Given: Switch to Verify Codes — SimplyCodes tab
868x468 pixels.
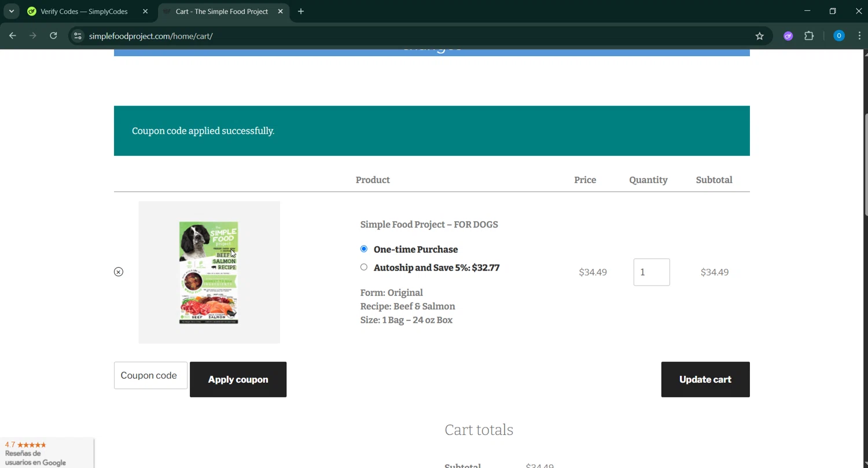Looking at the screenshot, I should (84, 12).
